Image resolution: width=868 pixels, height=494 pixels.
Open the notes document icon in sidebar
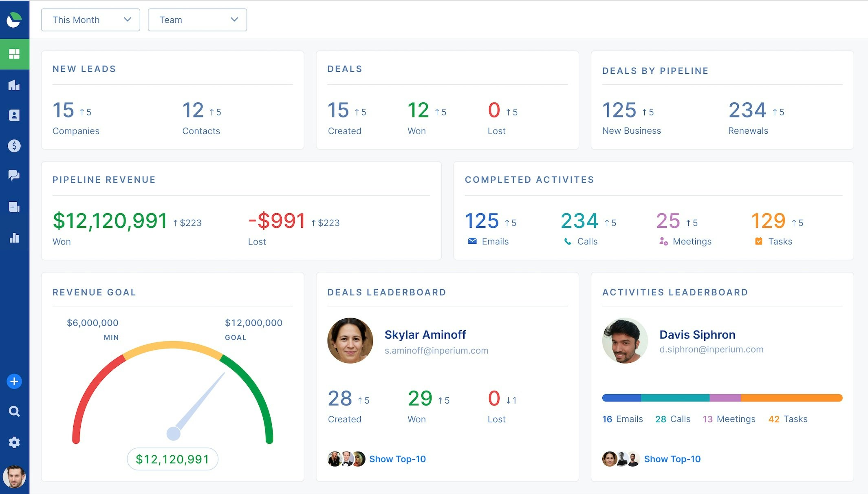pos(14,207)
